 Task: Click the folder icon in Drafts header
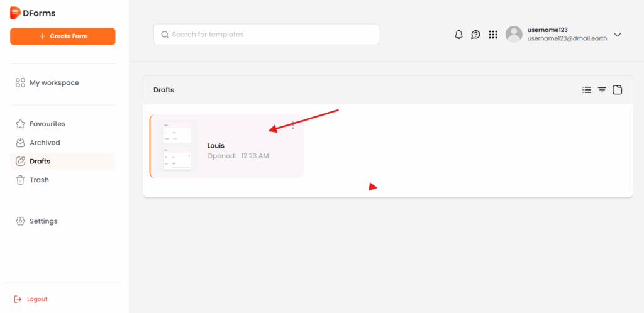click(x=618, y=90)
